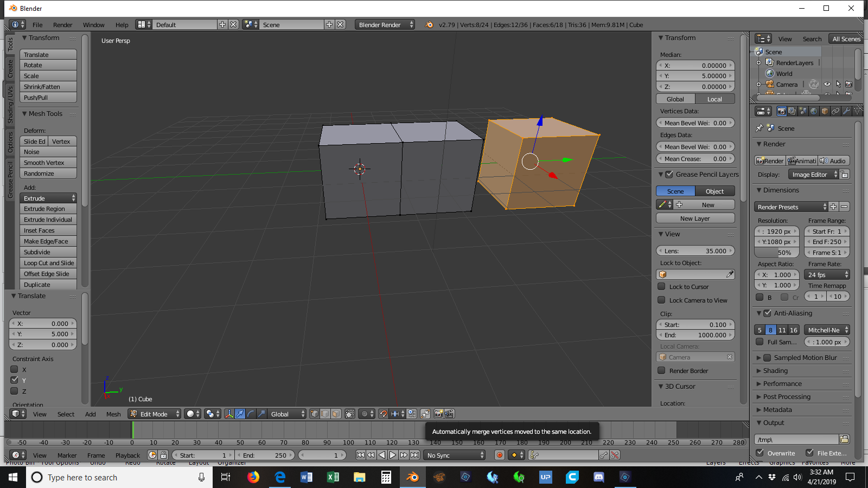Toggle limit selection to visible icon
The image size is (868, 488).
[350, 414]
